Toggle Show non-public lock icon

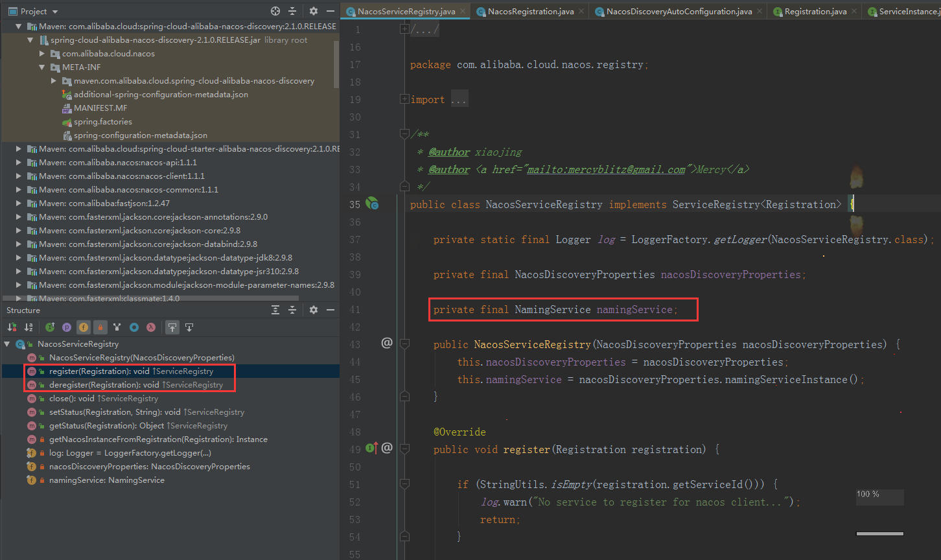(100, 327)
